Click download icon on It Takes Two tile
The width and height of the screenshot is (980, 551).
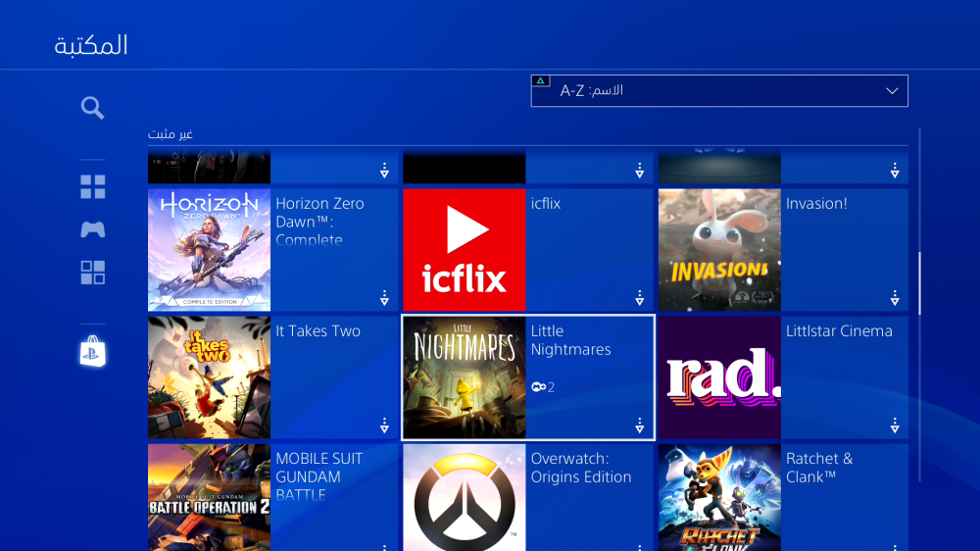pyautogui.click(x=384, y=426)
